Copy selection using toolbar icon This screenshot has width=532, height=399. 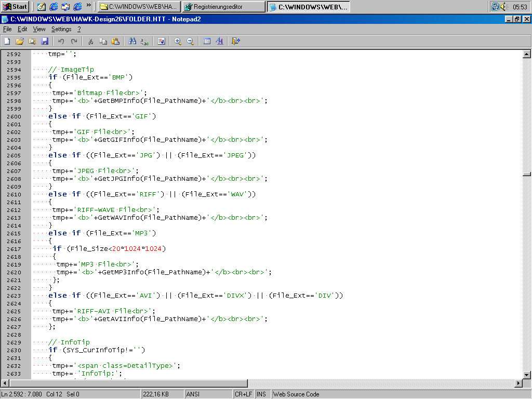click(103, 41)
